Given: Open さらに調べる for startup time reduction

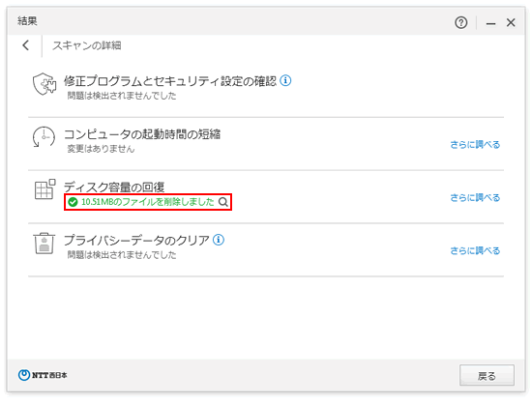Looking at the screenshot, I should (475, 145).
